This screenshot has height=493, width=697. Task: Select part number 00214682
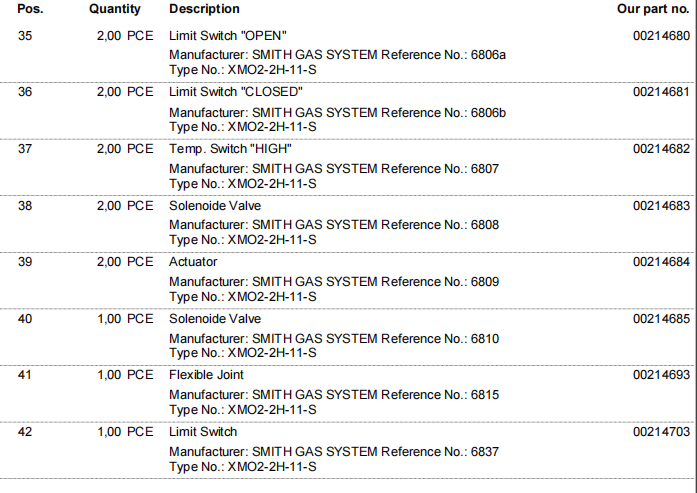click(661, 149)
